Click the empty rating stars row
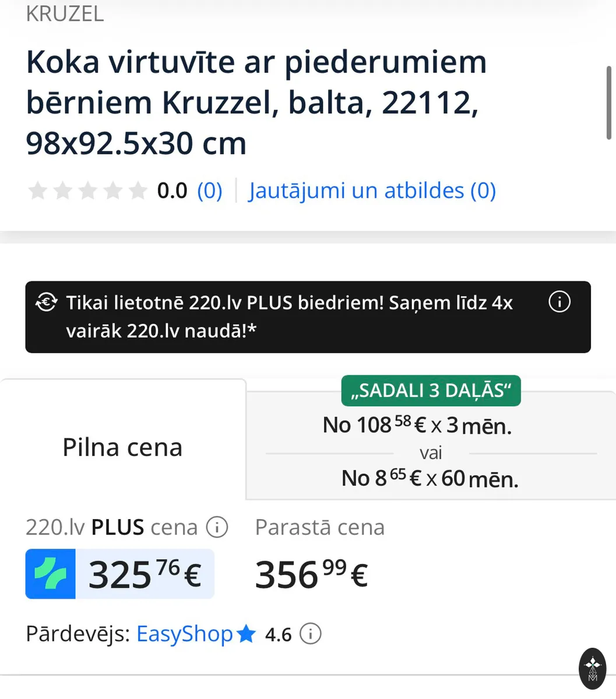616x699 pixels. click(x=87, y=190)
